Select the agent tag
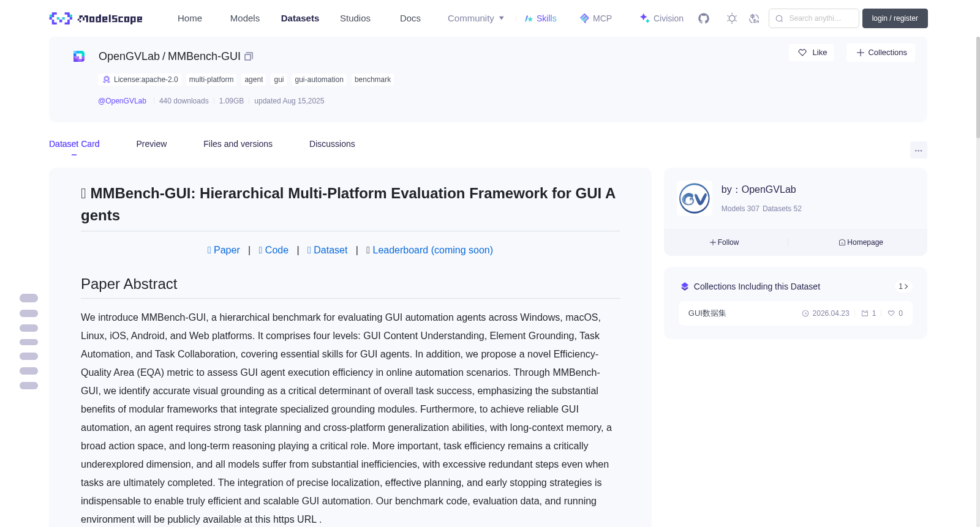This screenshot has width=980, height=527. pos(254,80)
